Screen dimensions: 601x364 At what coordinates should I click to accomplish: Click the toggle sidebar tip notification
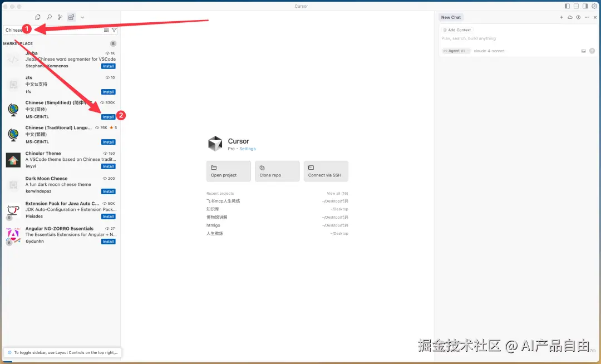click(x=62, y=352)
